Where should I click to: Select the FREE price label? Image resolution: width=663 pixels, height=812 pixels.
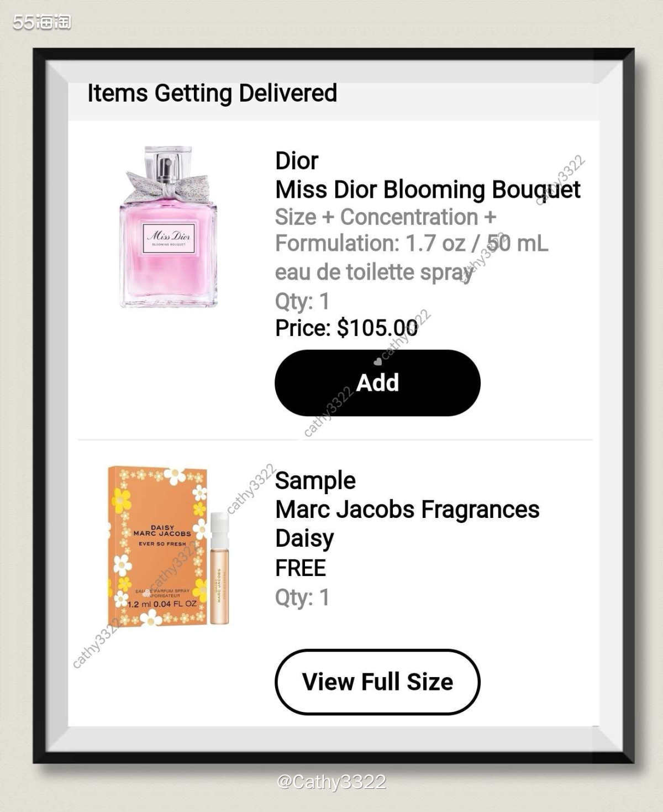(x=301, y=568)
